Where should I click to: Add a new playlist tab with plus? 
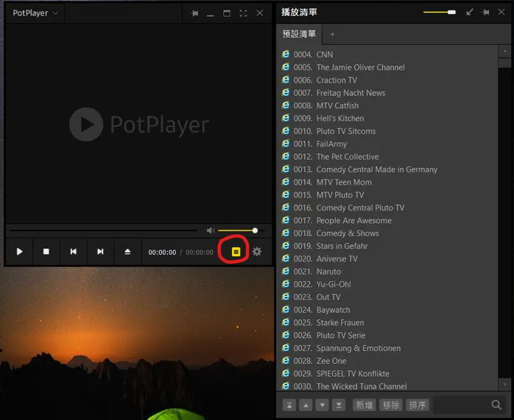pos(333,34)
